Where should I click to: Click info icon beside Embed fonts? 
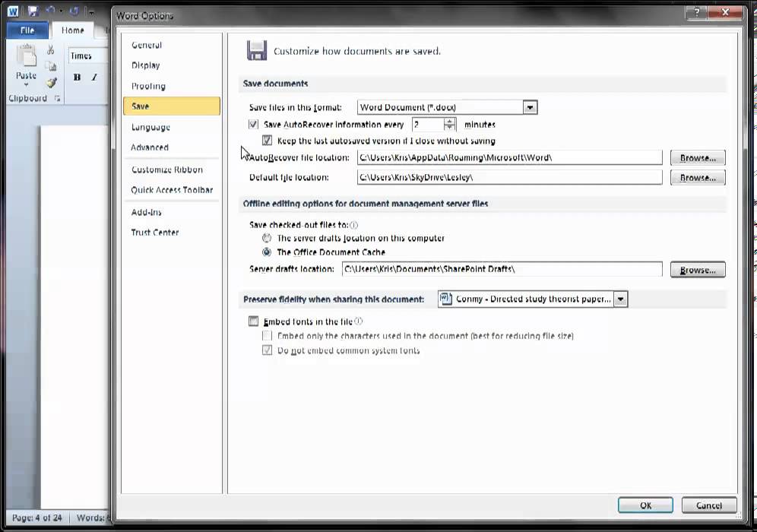point(359,321)
